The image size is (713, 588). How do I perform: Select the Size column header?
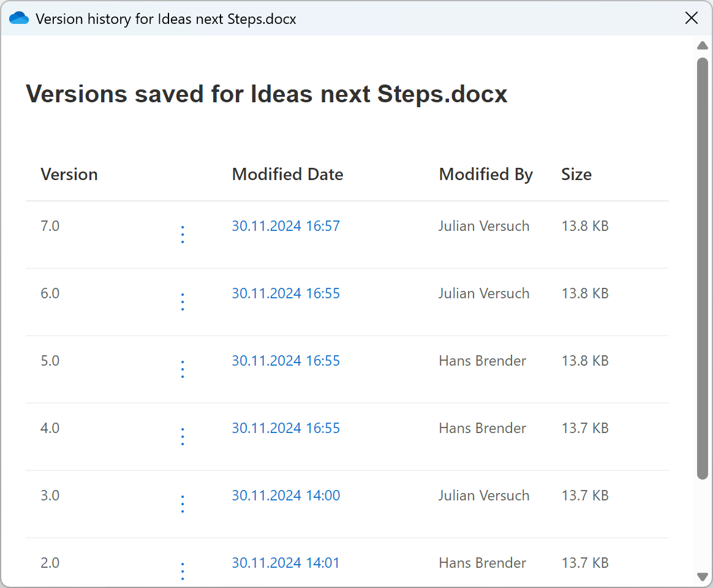(x=576, y=174)
